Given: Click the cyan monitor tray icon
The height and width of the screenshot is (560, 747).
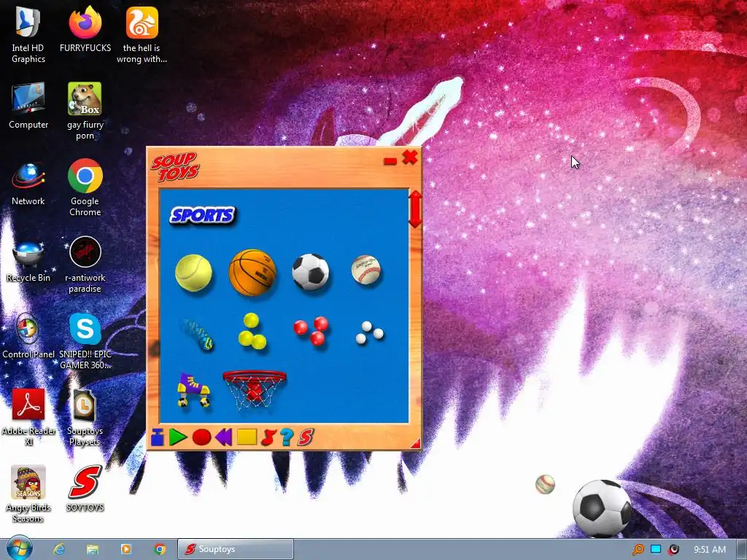Looking at the screenshot, I should (x=656, y=549).
